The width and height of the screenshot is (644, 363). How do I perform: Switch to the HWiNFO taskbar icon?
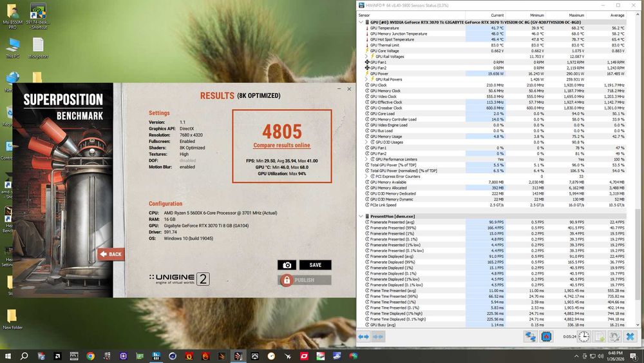tap(156, 356)
